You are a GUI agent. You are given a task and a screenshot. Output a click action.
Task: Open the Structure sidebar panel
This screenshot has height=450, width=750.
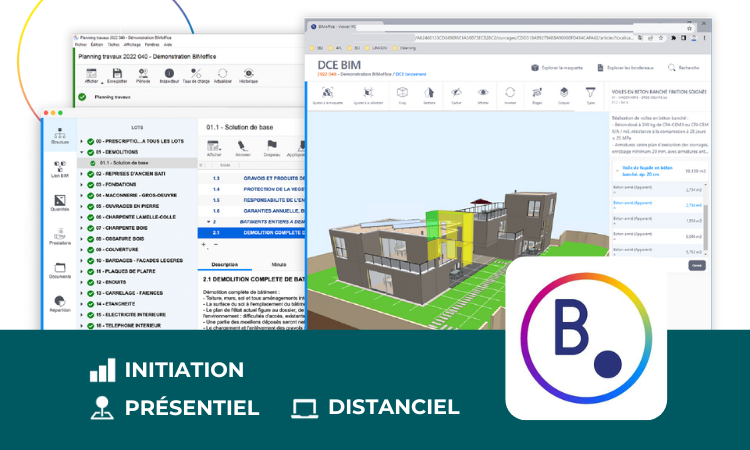pos(60,136)
